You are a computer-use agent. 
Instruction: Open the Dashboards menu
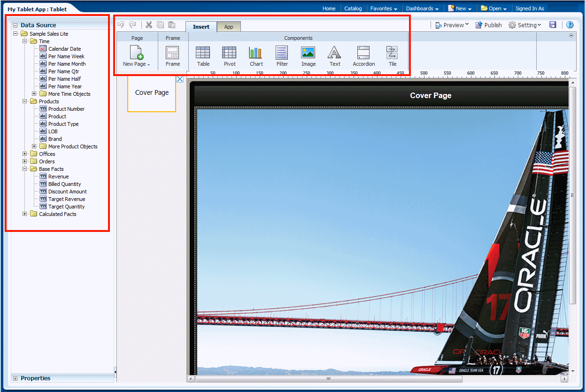(422, 8)
